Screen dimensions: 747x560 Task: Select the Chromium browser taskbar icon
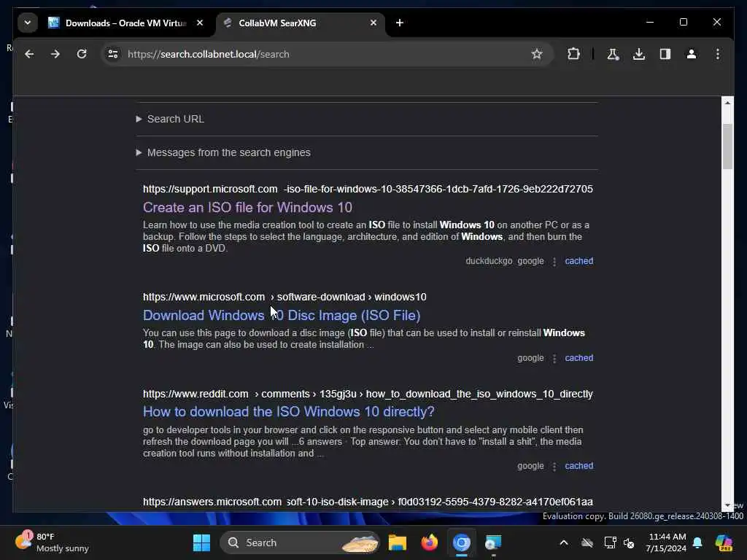coord(461,542)
